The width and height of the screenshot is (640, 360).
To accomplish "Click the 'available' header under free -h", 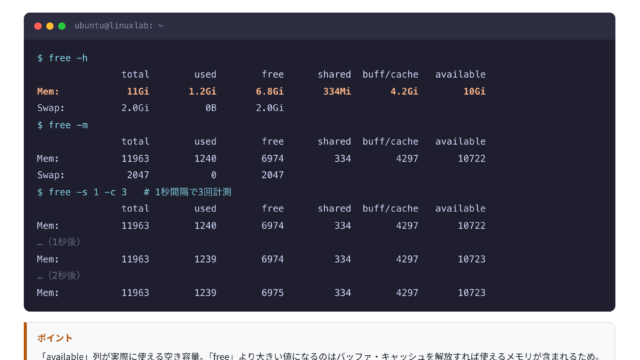I will point(460,74).
